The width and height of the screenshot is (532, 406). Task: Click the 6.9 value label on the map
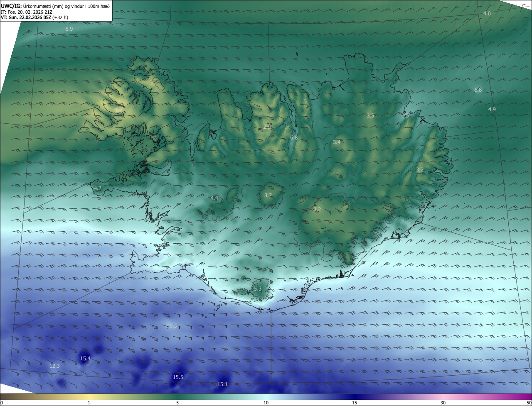(x=69, y=29)
